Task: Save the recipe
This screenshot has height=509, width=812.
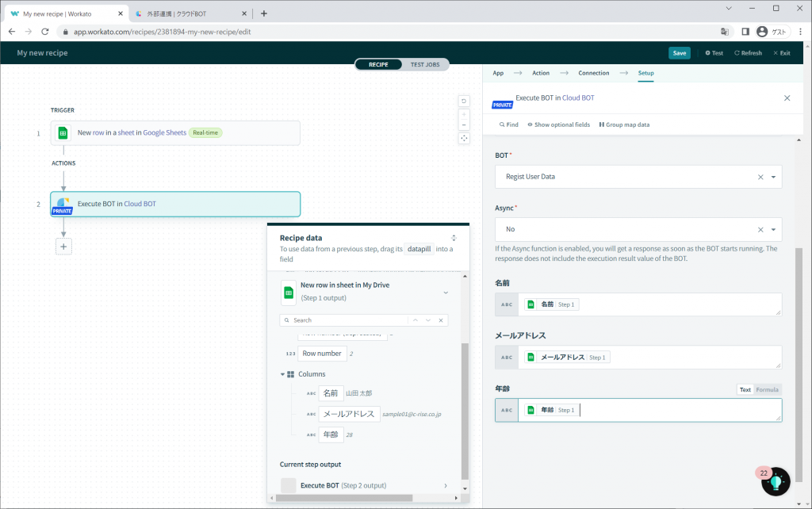Action: (x=680, y=53)
